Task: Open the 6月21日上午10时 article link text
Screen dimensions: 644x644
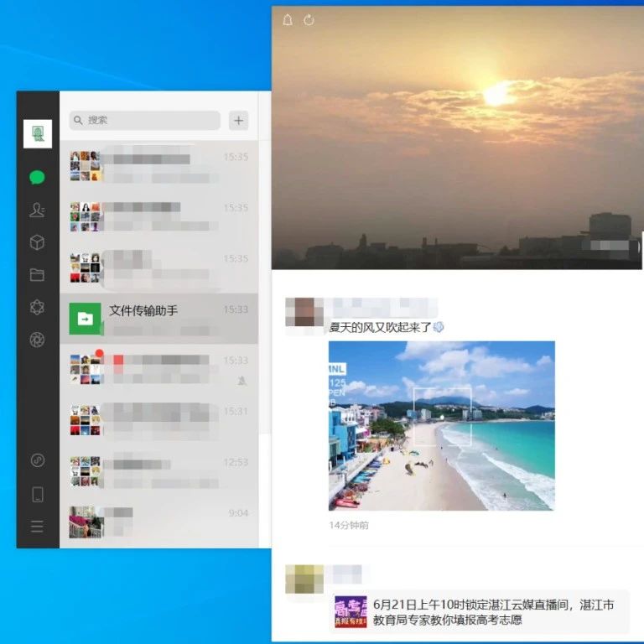Action: 493,612
